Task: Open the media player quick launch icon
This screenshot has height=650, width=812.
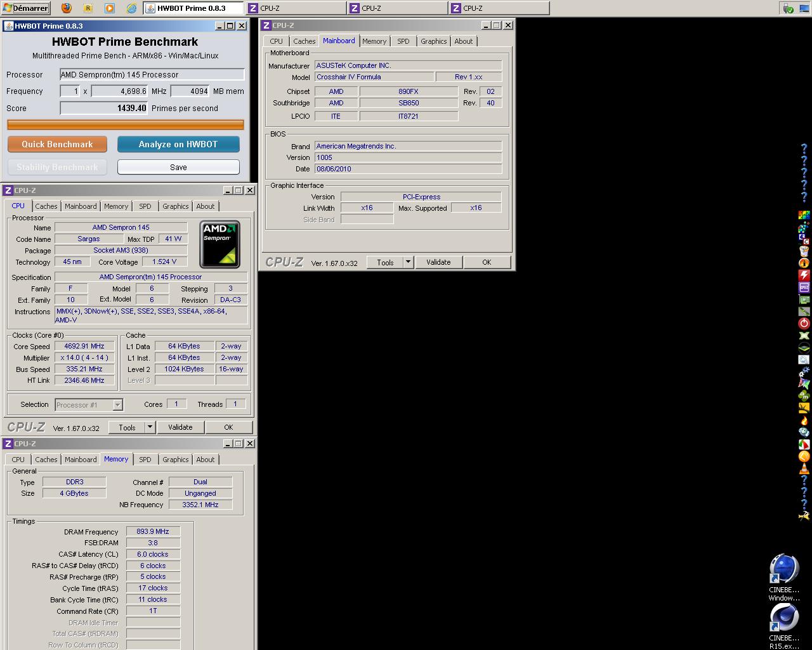Action: tap(110, 8)
